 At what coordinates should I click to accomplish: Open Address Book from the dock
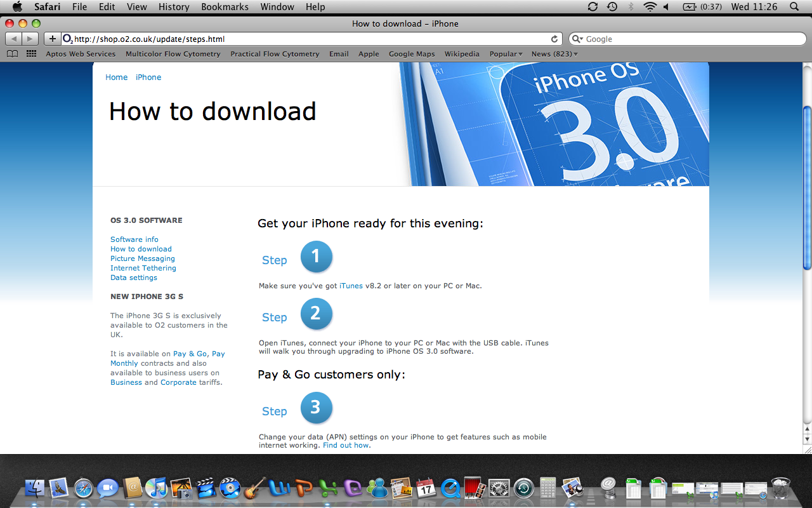click(133, 488)
